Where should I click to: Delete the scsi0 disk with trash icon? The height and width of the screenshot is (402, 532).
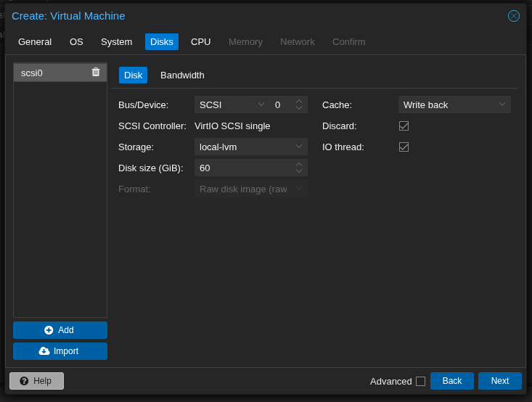tap(96, 73)
